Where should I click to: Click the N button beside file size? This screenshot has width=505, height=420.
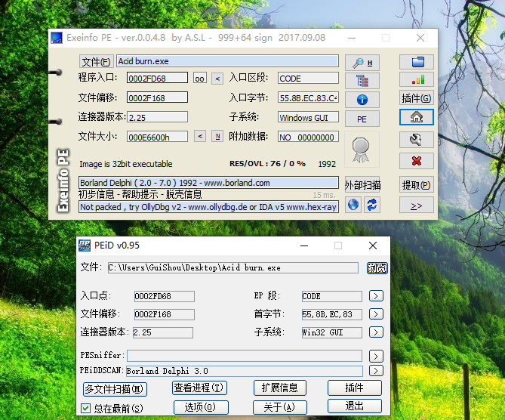tap(217, 136)
